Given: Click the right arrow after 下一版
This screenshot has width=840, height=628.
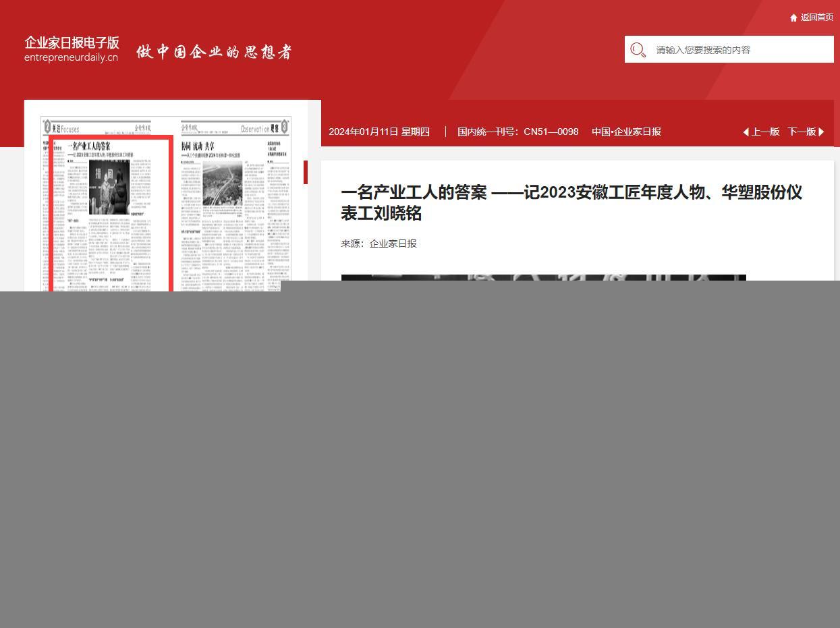Looking at the screenshot, I should [x=821, y=132].
